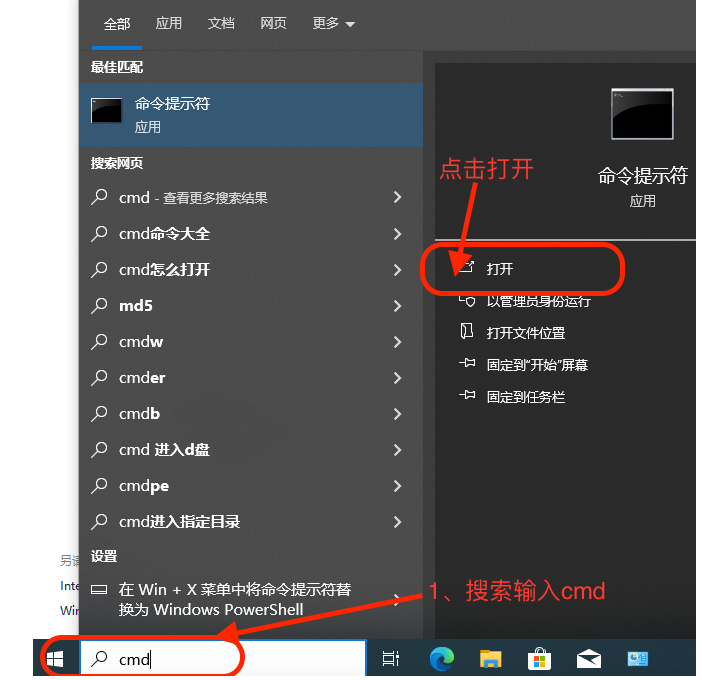Viewport: 702px width, 680px height.
Task: Choose 以管理员身份运行
Action: pos(539,301)
